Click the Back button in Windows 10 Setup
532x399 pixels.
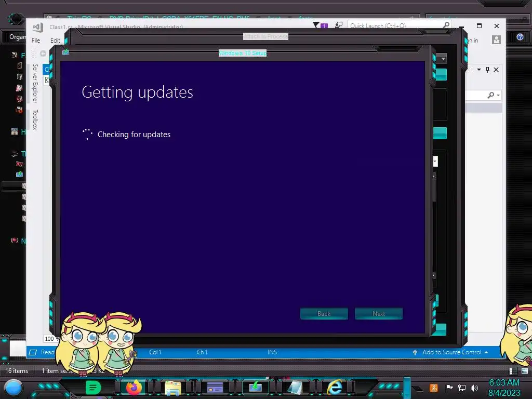(x=324, y=313)
